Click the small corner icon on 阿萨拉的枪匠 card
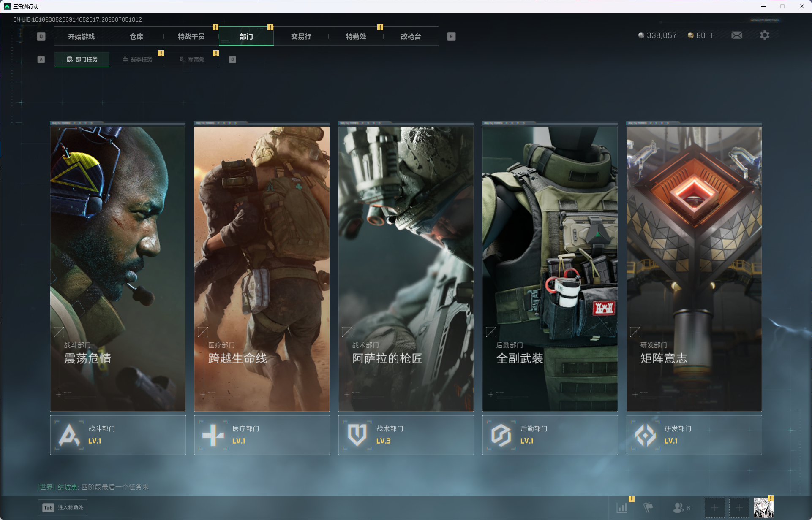 pos(347,332)
